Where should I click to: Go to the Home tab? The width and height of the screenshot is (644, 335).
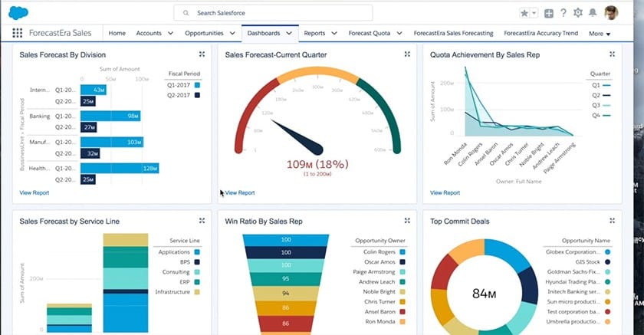[x=117, y=33]
